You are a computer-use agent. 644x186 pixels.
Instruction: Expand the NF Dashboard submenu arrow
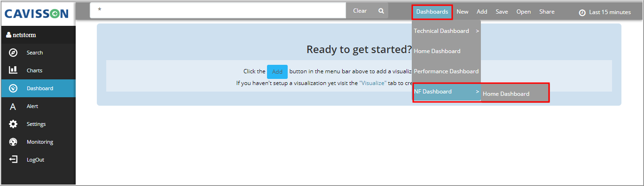coord(477,92)
